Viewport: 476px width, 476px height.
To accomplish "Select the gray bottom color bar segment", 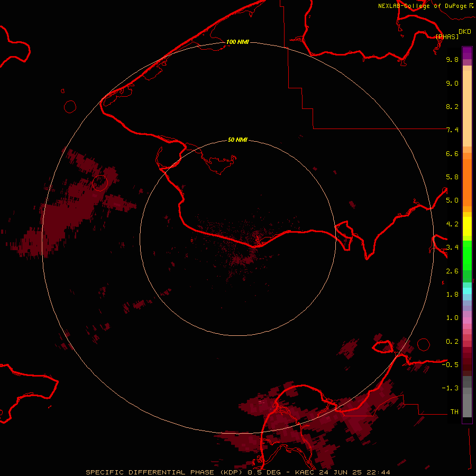I will pos(467,405).
